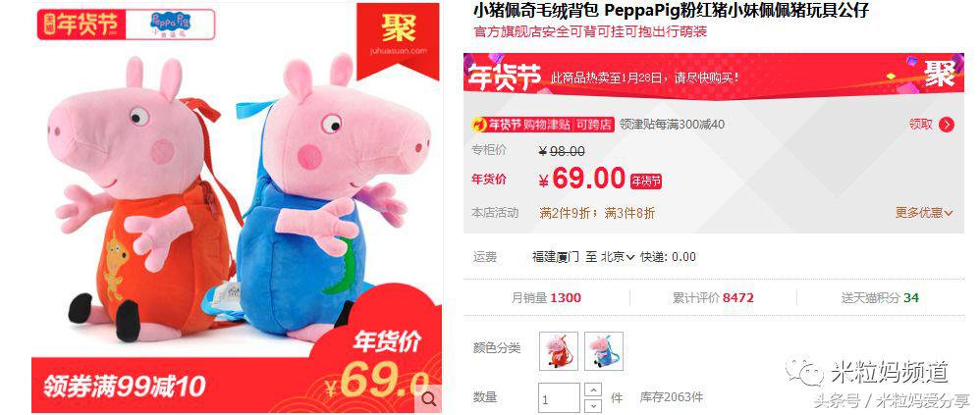Expand 更多优惠 offers
Viewport: 980px width, 415px height.
pyautogui.click(x=924, y=213)
